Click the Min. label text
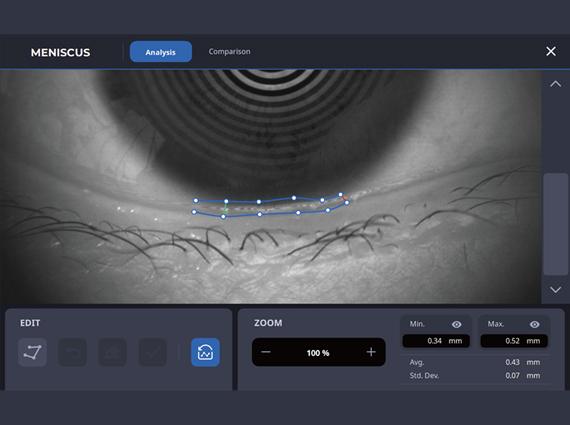The image size is (570, 425). [417, 324]
